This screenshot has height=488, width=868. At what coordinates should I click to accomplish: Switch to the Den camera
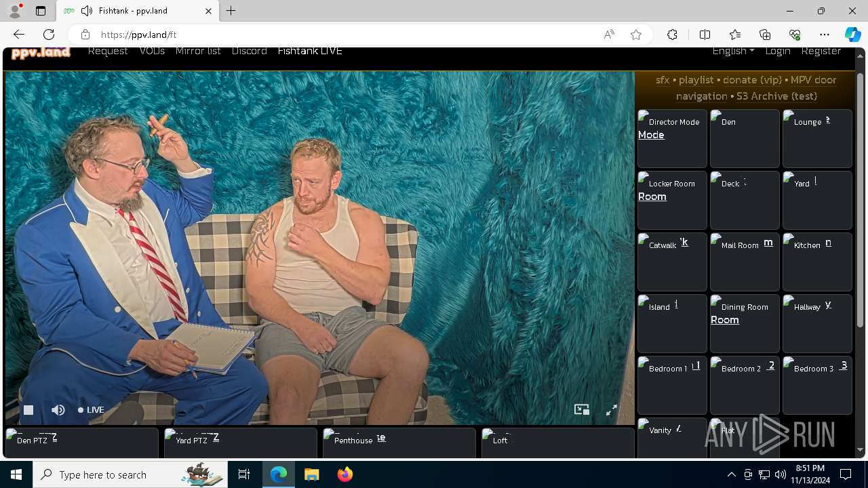[745, 138]
